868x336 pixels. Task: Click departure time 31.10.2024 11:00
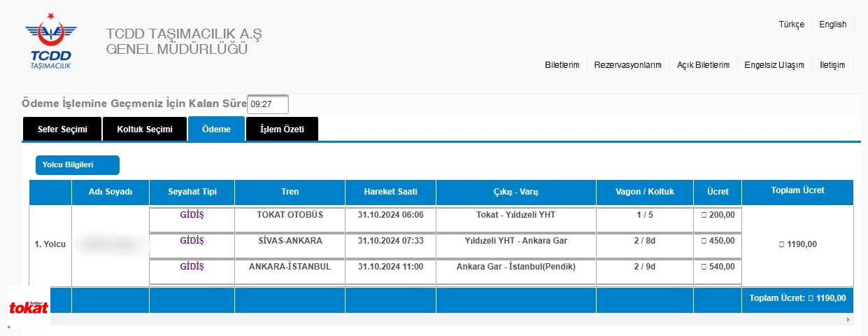390,267
